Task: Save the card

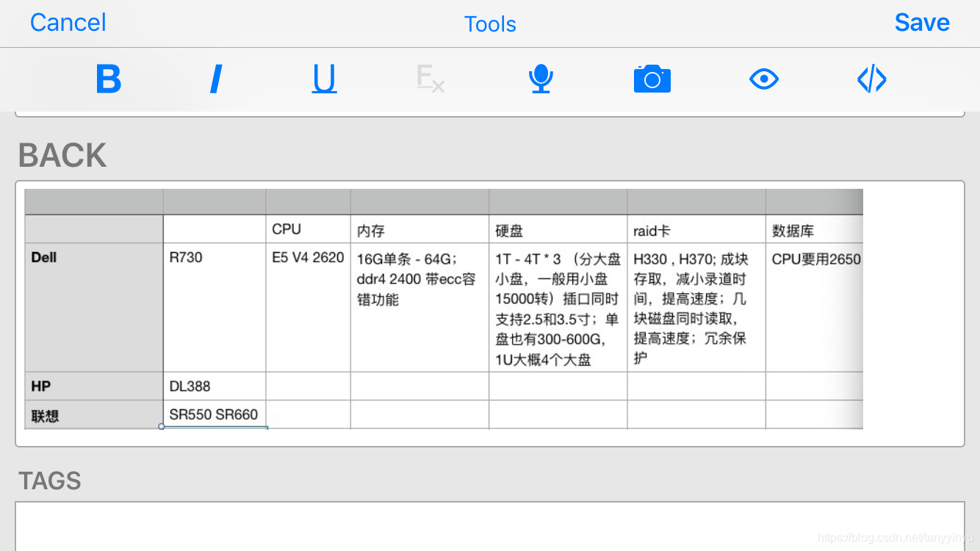Action: click(x=922, y=23)
